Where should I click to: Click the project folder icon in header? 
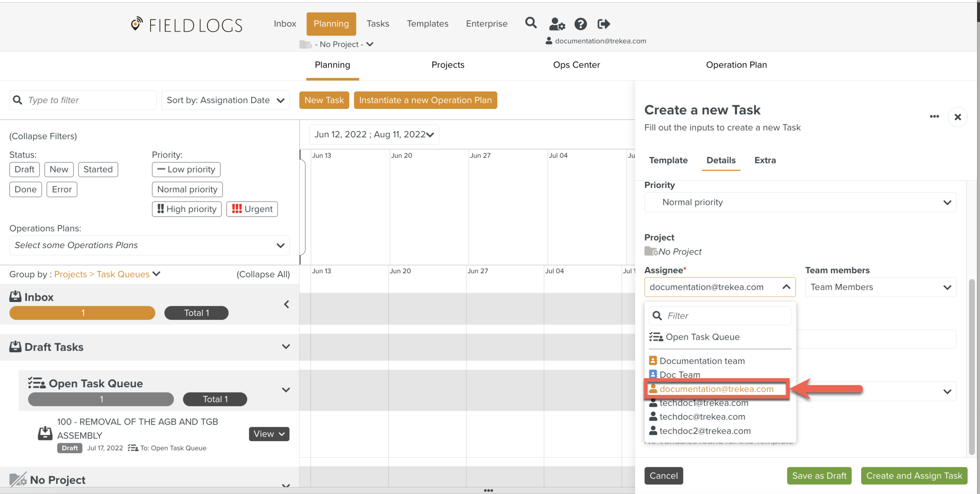(x=305, y=44)
